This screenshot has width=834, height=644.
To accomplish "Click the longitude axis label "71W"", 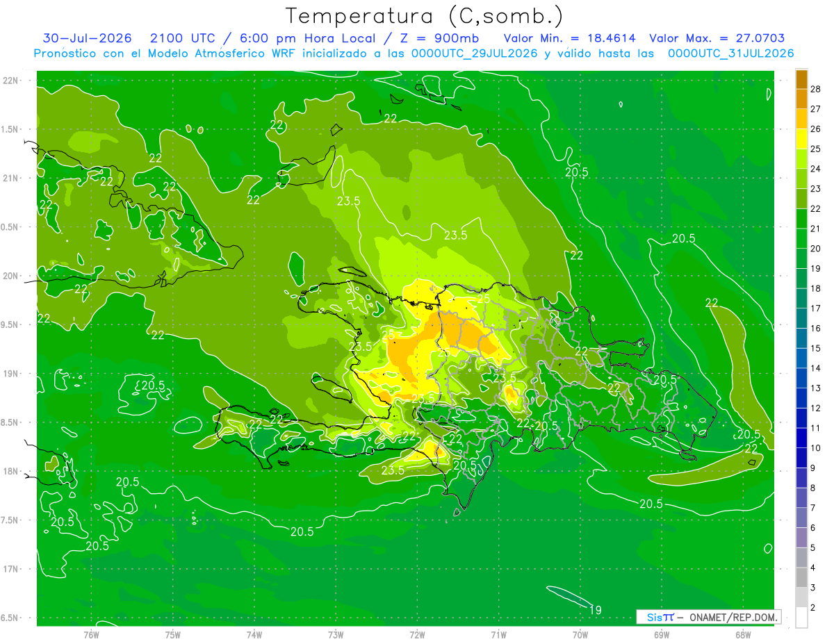I will pos(498,634).
